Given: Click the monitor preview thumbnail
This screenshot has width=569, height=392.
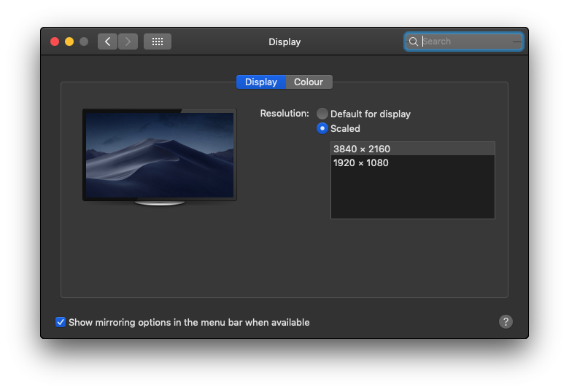Looking at the screenshot, I should tap(160, 154).
